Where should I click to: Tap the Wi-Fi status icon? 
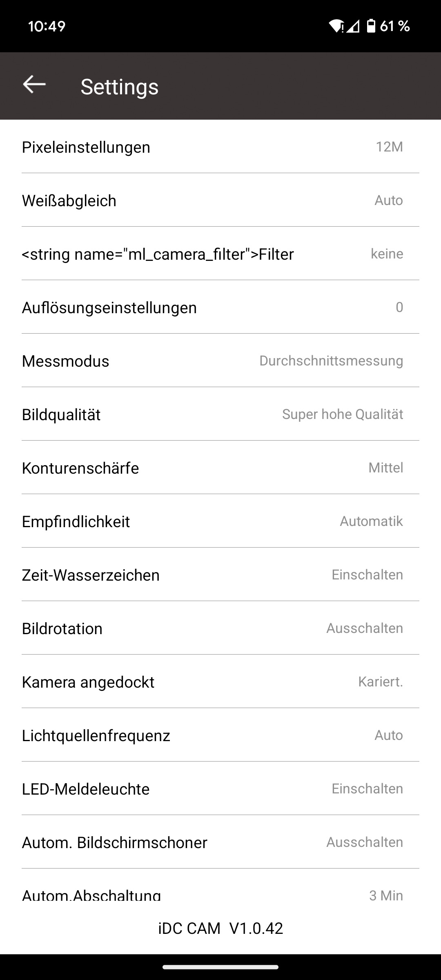pyautogui.click(x=336, y=26)
